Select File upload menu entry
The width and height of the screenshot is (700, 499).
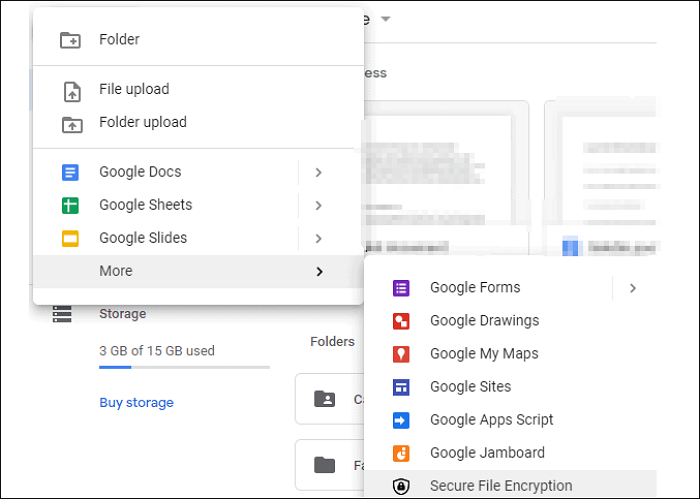tap(199, 89)
